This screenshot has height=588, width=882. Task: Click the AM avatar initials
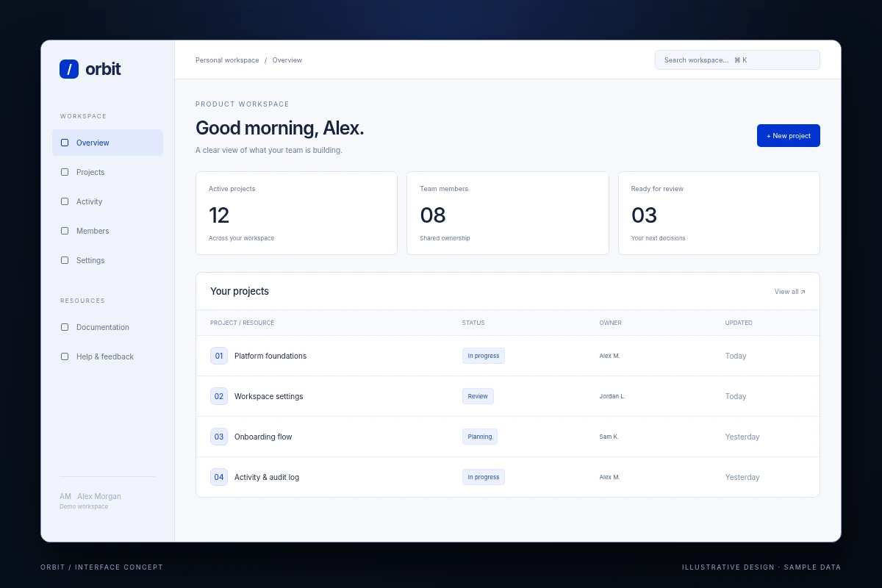coord(65,497)
